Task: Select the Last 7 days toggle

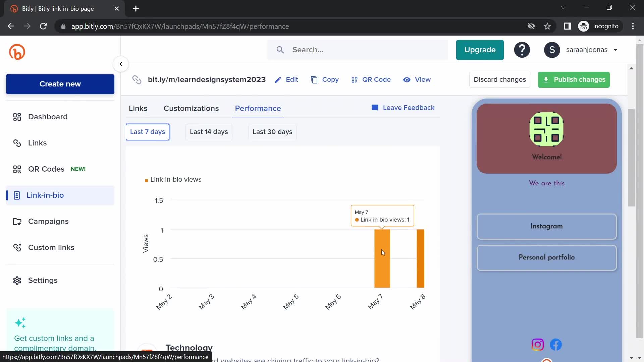Action: point(147,132)
